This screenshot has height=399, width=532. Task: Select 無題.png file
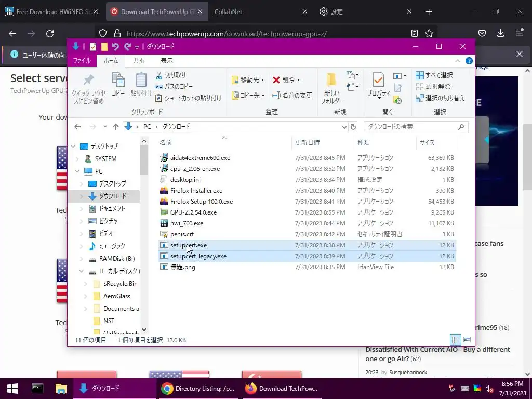pyautogui.click(x=307, y=267)
